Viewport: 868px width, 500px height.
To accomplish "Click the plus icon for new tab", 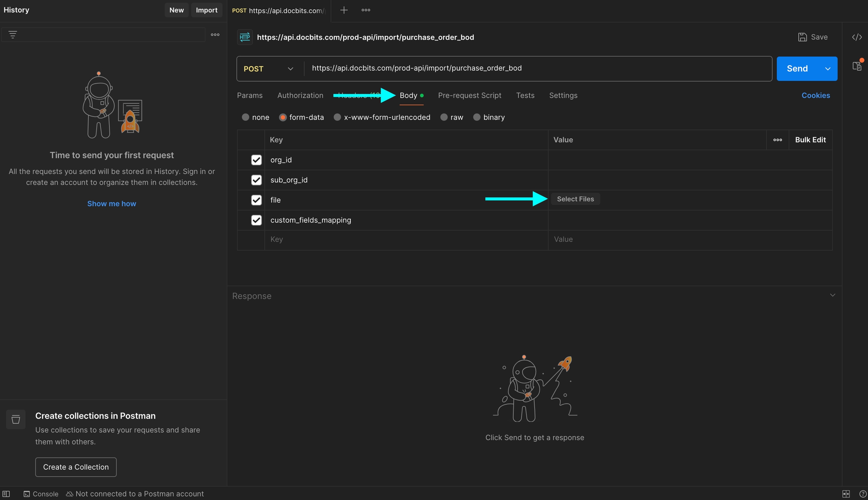I will [344, 10].
